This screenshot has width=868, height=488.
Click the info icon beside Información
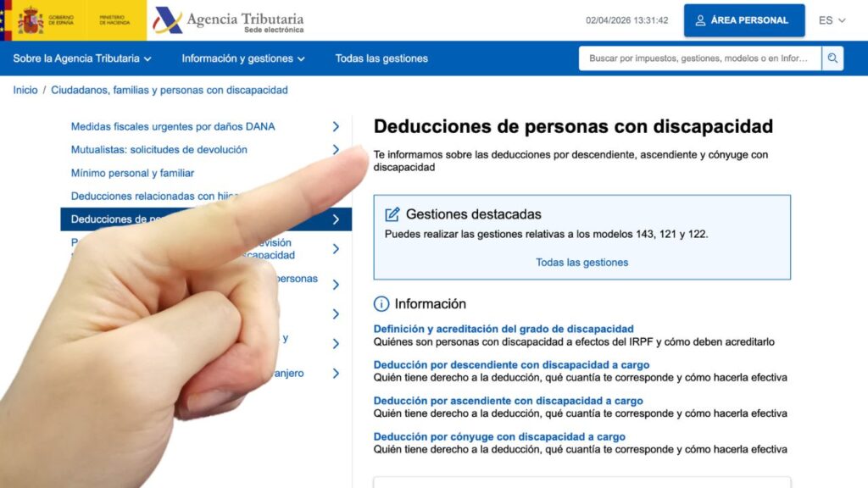[381, 304]
